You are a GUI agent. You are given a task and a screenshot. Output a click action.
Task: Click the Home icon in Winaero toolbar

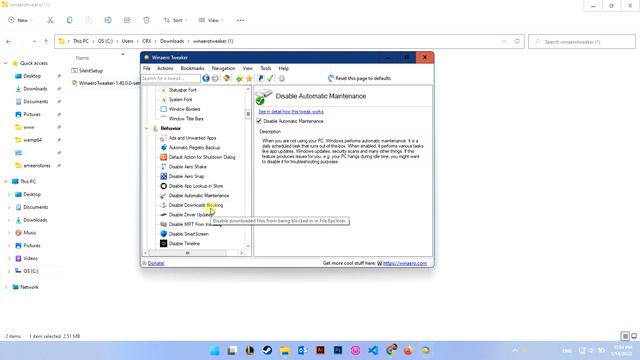[x=227, y=78]
